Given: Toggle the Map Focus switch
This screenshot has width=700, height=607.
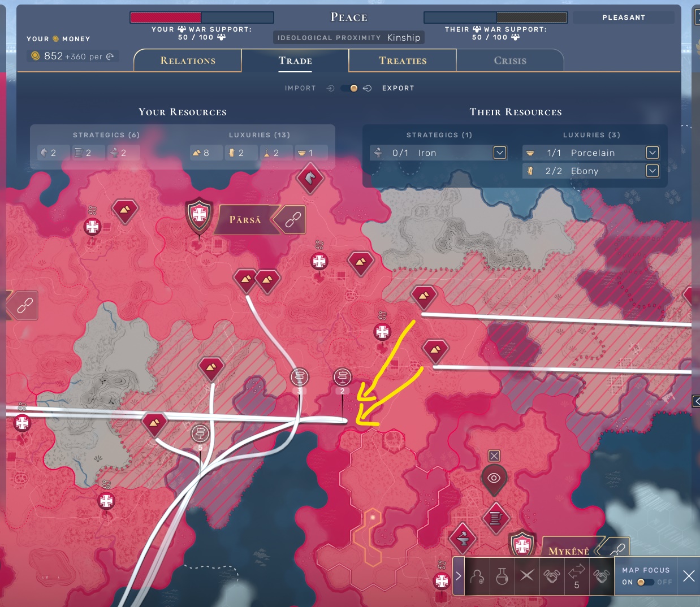Looking at the screenshot, I should click(645, 582).
